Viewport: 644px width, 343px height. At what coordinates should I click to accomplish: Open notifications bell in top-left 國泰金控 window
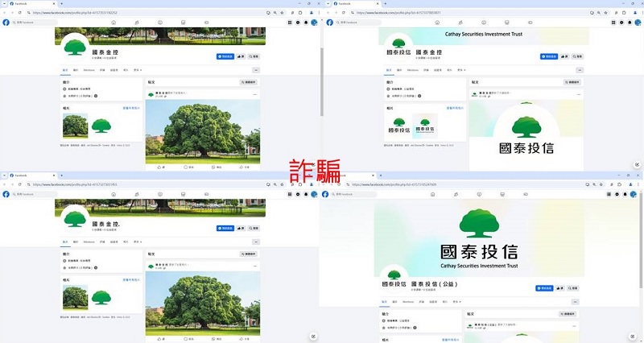(x=306, y=23)
